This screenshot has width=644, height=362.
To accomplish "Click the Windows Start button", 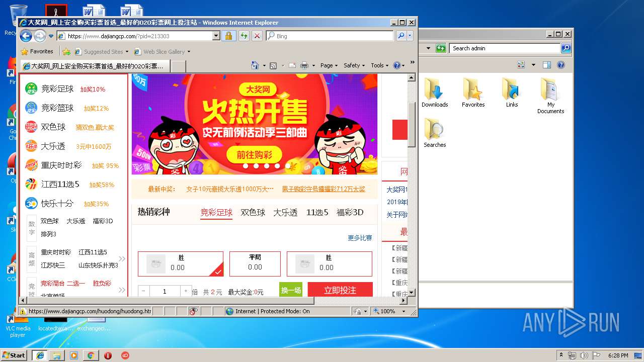I will [14, 355].
